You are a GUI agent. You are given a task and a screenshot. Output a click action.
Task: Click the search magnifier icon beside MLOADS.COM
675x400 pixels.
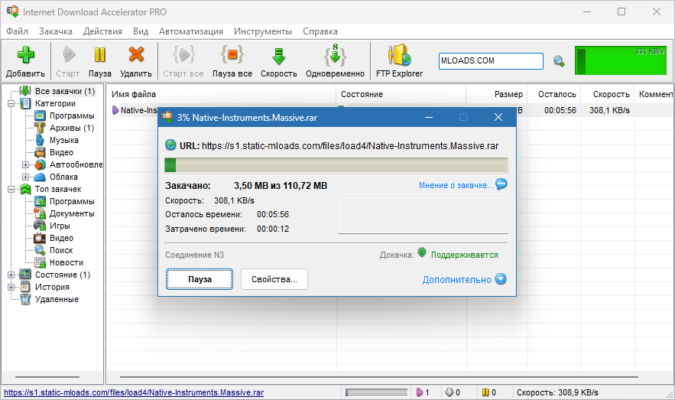point(559,61)
